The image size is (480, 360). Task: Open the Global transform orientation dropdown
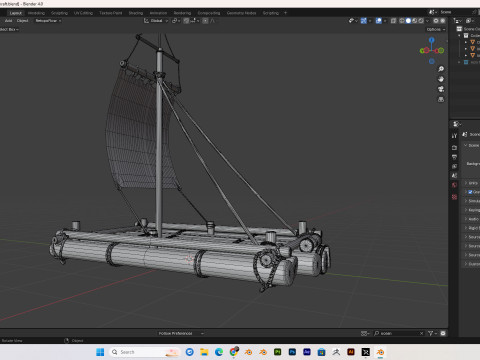pyautogui.click(x=156, y=21)
